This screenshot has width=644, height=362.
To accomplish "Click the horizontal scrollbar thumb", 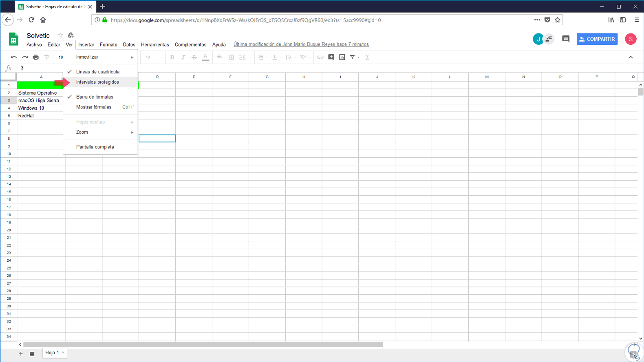I will pyautogui.click(x=203, y=345).
